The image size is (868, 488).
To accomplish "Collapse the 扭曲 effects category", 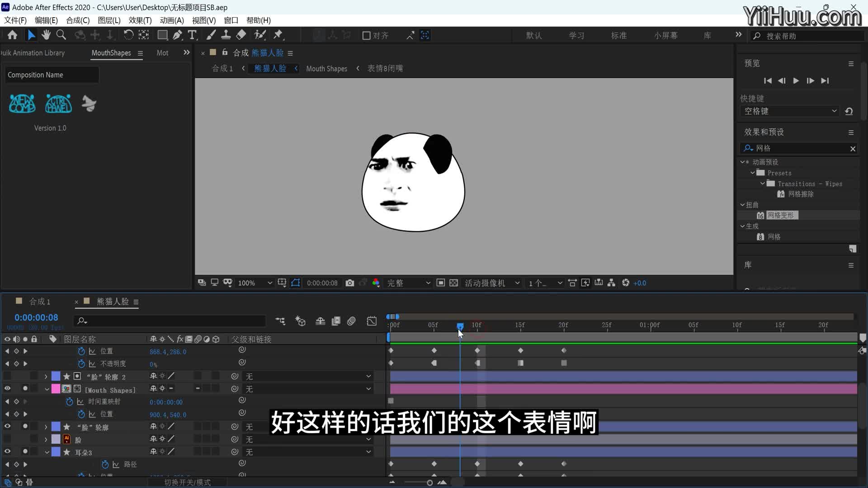I will click(x=742, y=205).
